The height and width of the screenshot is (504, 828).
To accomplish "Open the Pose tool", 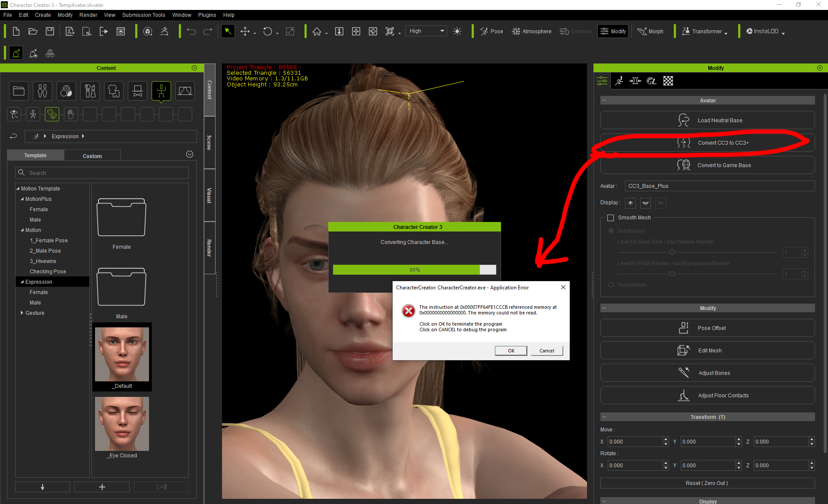I will 492,32.
